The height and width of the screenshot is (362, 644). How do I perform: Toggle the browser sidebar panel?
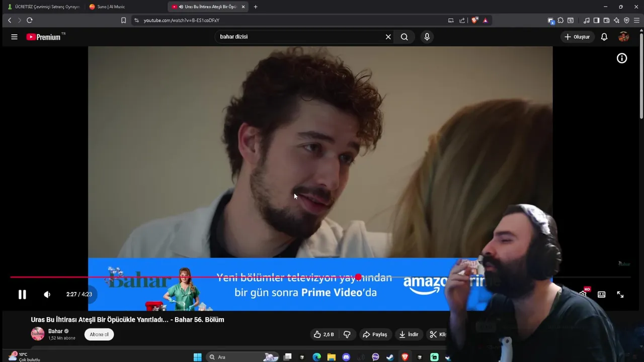click(x=596, y=20)
